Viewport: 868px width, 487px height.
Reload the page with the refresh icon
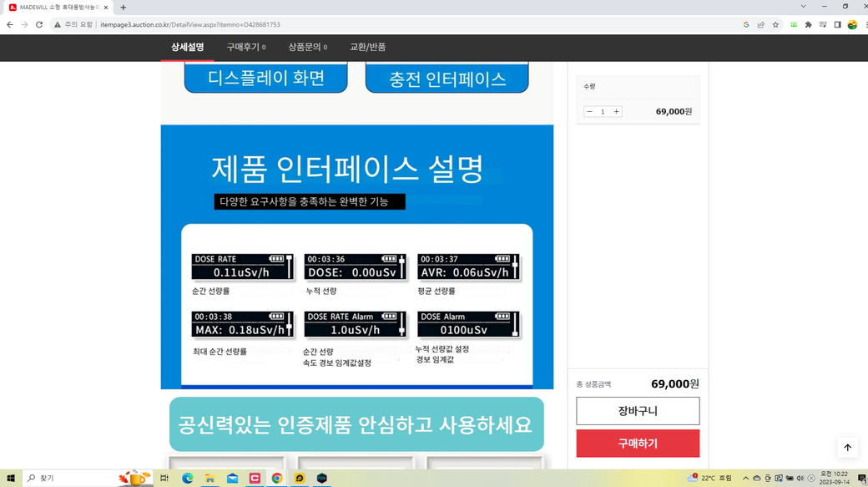coord(39,25)
